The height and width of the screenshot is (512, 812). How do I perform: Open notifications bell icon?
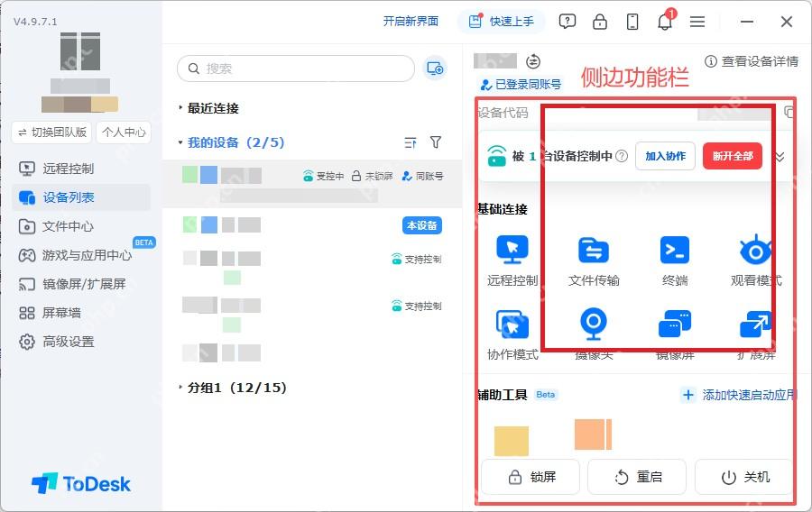point(665,22)
